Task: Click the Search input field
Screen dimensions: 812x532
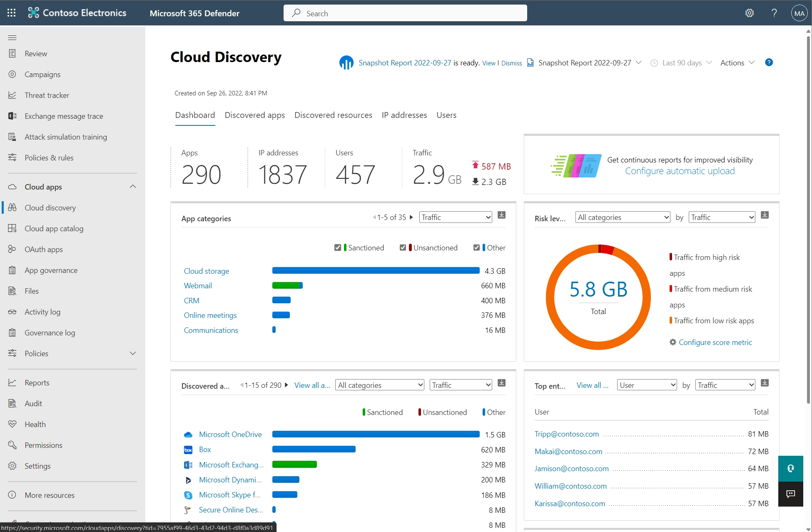Action: (x=405, y=13)
